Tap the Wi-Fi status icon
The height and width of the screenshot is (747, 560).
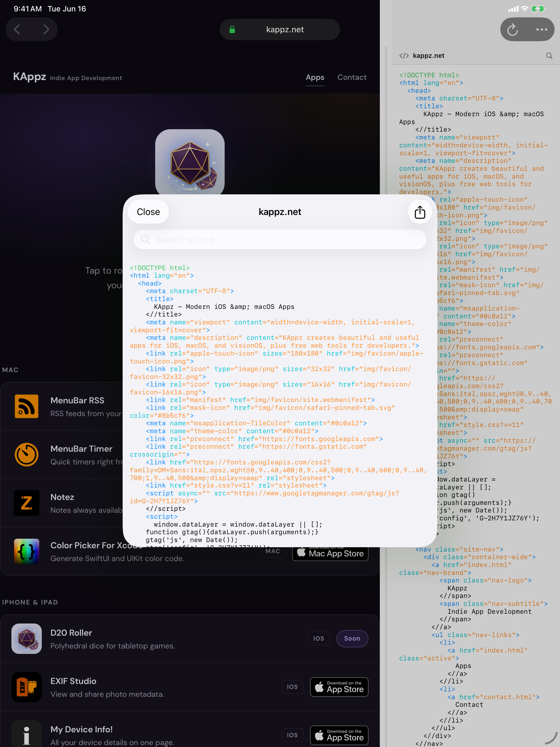524,9
